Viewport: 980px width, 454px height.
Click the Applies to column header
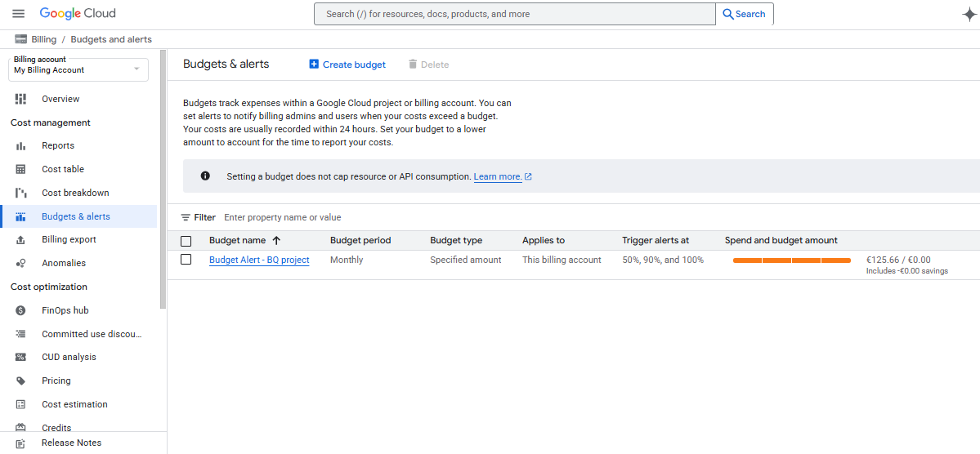pyautogui.click(x=544, y=240)
